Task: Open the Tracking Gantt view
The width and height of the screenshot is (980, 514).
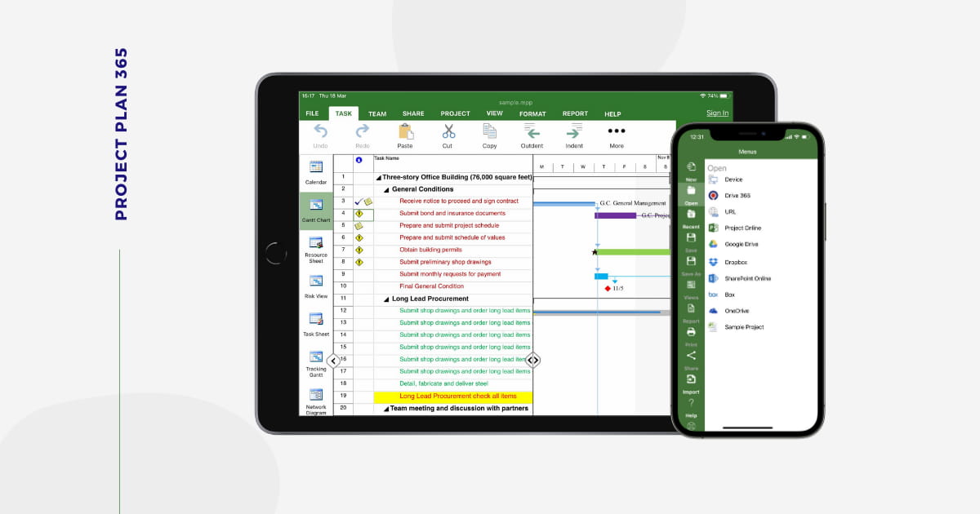Action: (x=316, y=364)
